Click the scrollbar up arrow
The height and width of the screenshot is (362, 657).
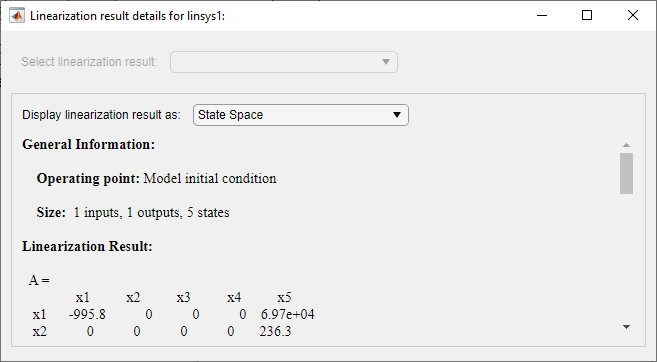[626, 145]
